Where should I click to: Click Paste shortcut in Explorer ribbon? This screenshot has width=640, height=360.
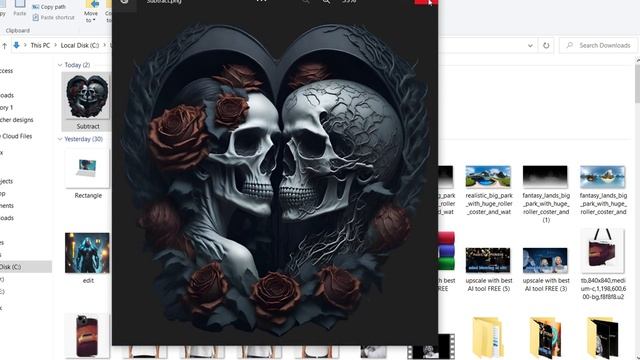(53, 18)
